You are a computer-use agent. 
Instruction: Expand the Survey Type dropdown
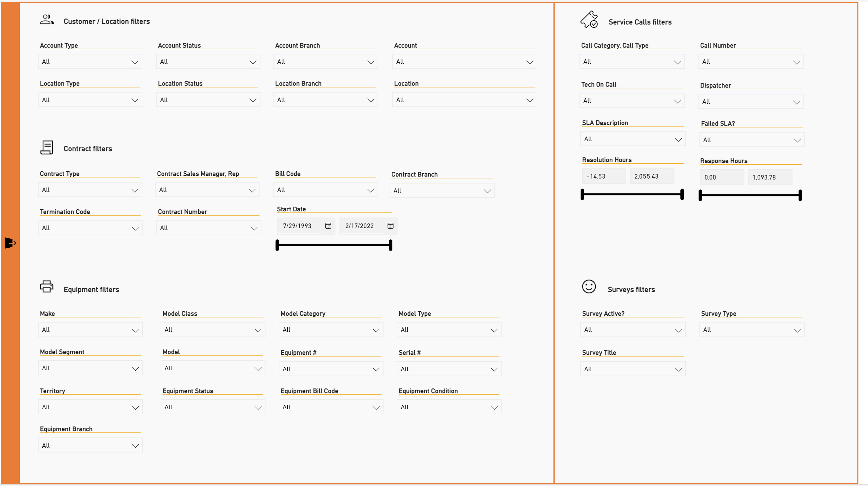(752, 330)
